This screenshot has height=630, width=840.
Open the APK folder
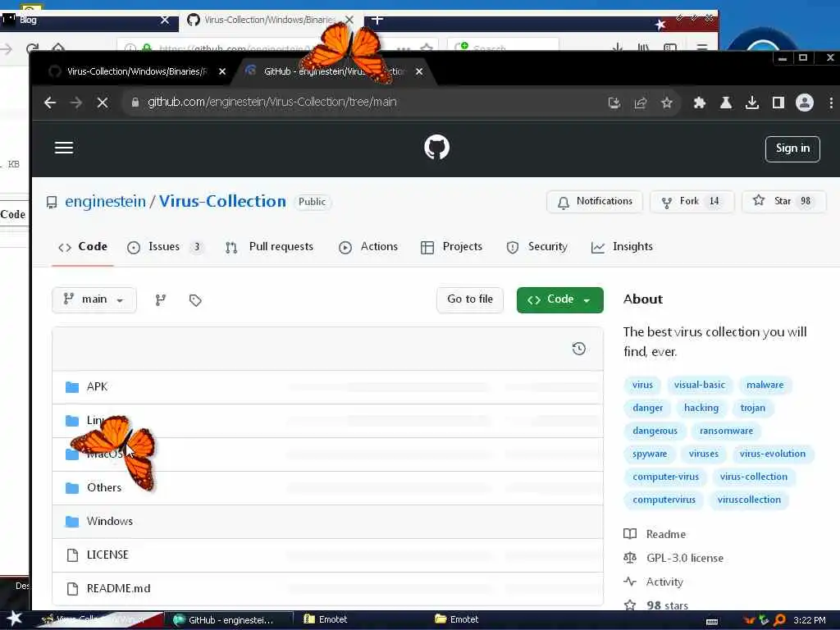(97, 387)
